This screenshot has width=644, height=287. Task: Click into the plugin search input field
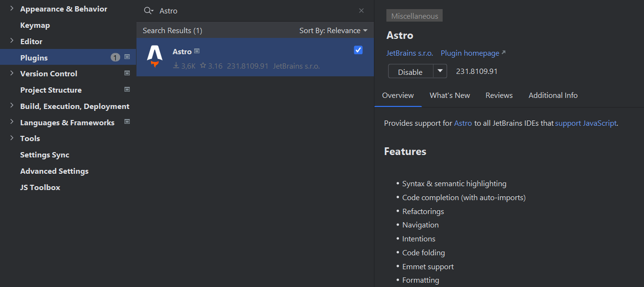255,11
